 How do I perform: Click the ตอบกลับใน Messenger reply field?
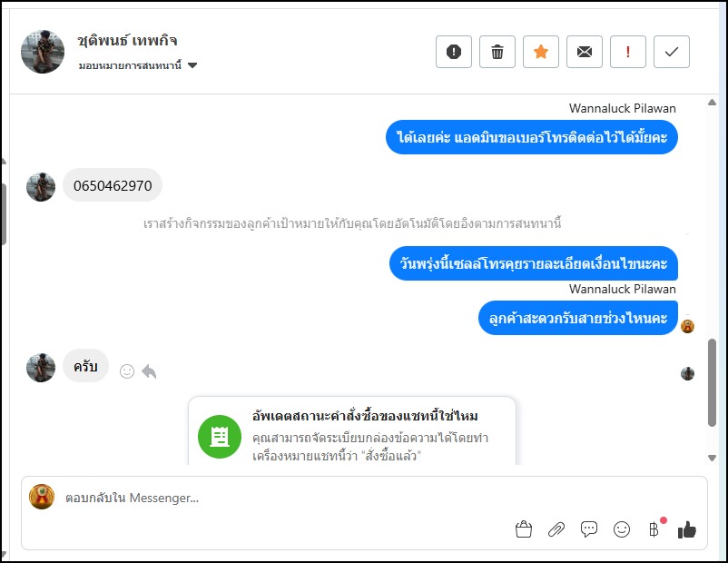(x=272, y=498)
